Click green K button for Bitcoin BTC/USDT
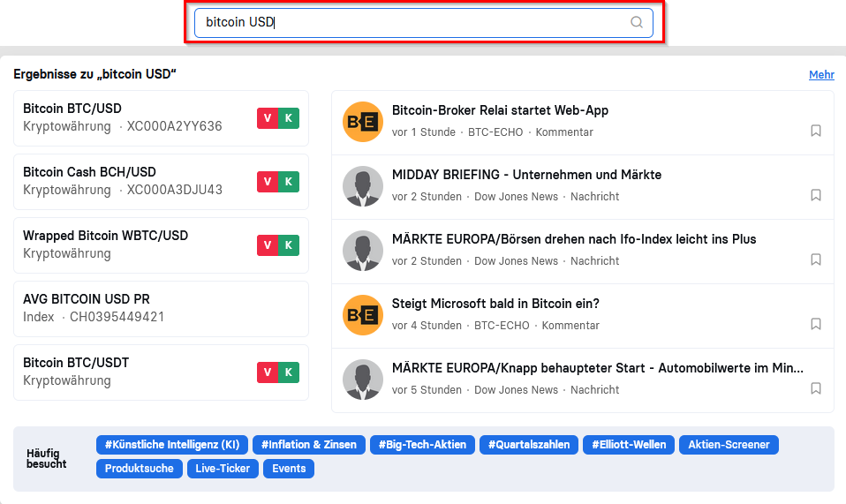 pos(289,372)
